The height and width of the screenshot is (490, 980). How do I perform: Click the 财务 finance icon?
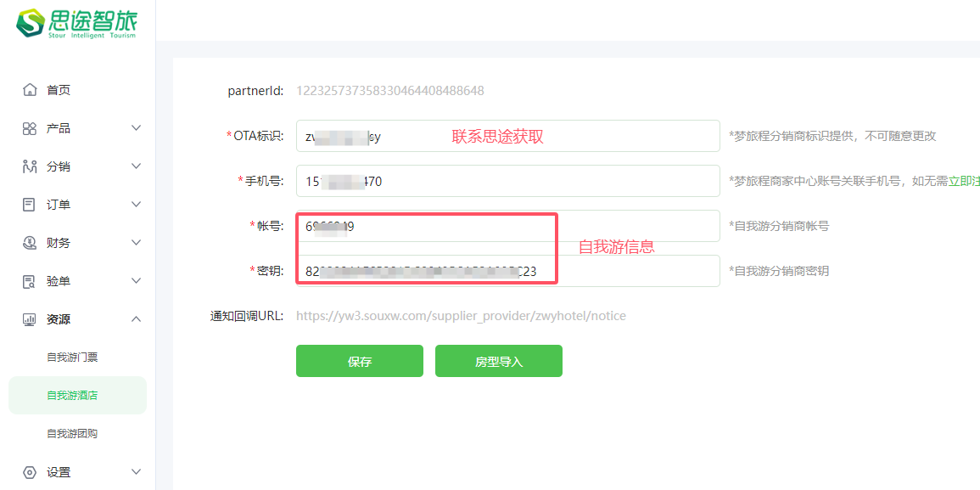[x=30, y=243]
